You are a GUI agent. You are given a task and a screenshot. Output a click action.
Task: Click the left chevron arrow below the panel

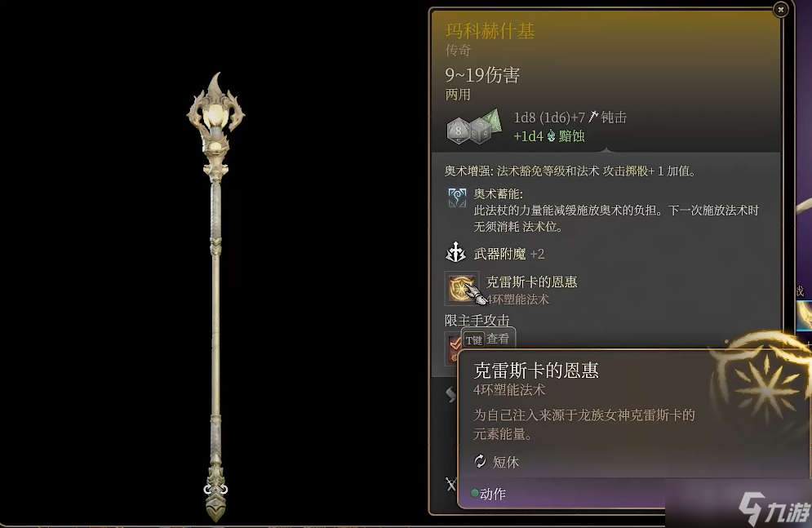pos(451,394)
